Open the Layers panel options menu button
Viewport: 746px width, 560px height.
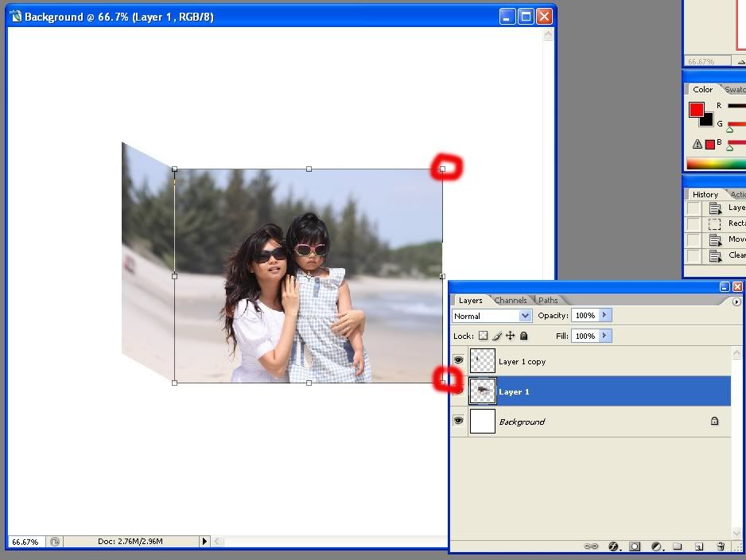(x=736, y=301)
